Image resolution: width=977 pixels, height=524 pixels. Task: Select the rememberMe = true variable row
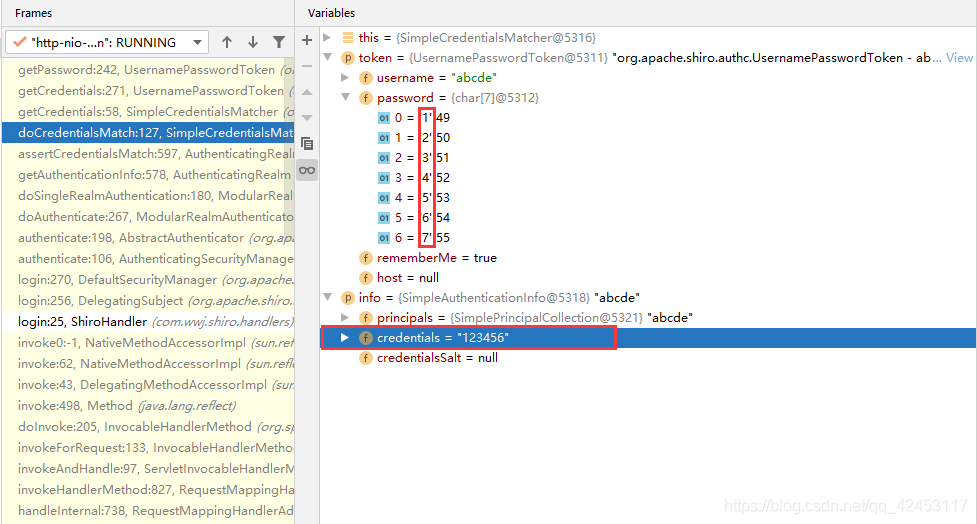coord(648,258)
